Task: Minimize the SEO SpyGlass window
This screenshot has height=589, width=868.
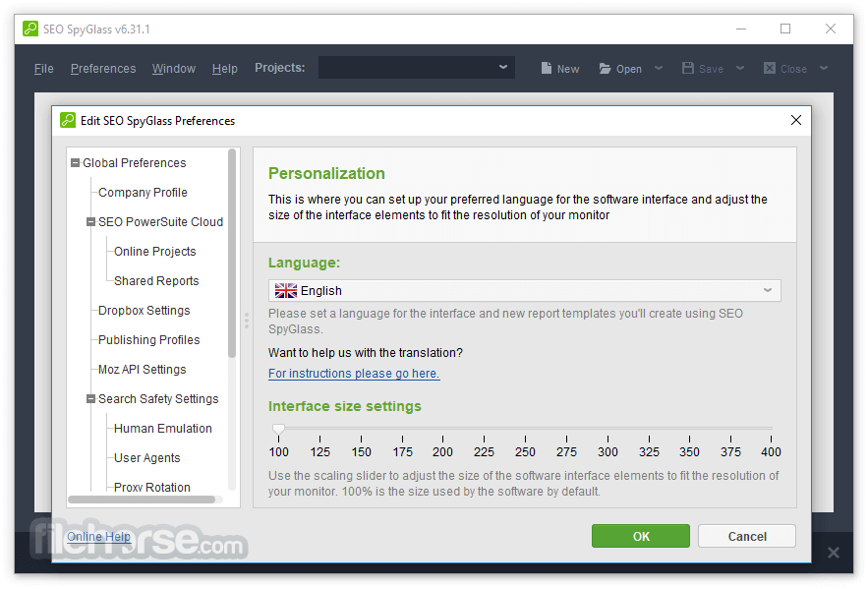Action: pos(741,29)
